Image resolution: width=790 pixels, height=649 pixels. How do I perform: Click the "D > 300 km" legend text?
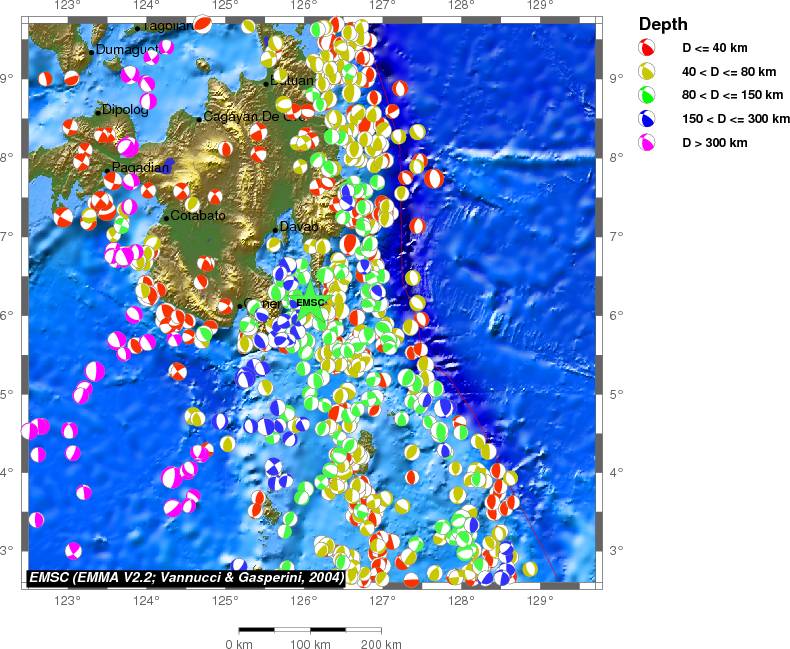715,143
